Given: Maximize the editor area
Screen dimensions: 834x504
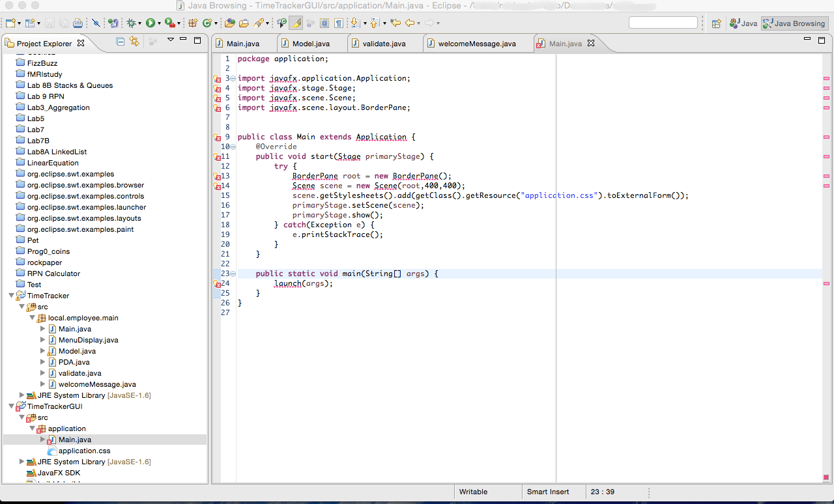Looking at the screenshot, I should point(821,40).
